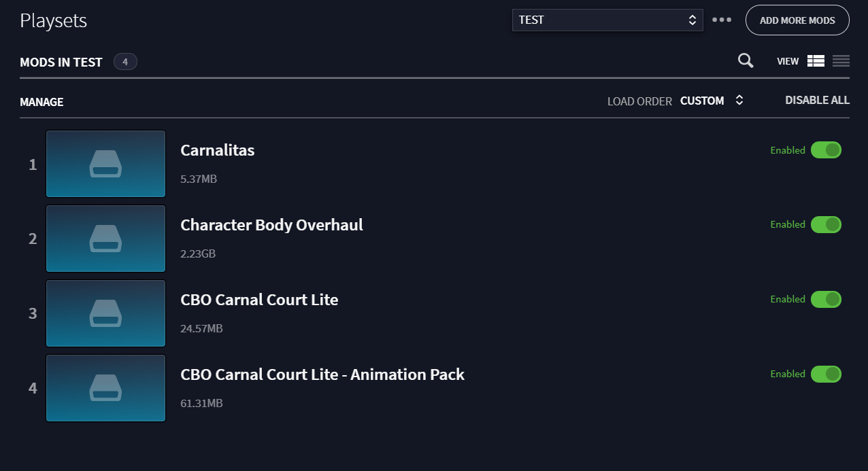Toggle off CBO Carnal Court Lite
The width and height of the screenshot is (868, 471).
click(x=826, y=299)
